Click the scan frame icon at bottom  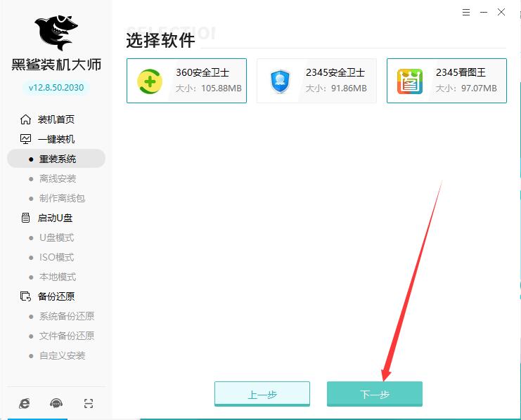click(89, 403)
